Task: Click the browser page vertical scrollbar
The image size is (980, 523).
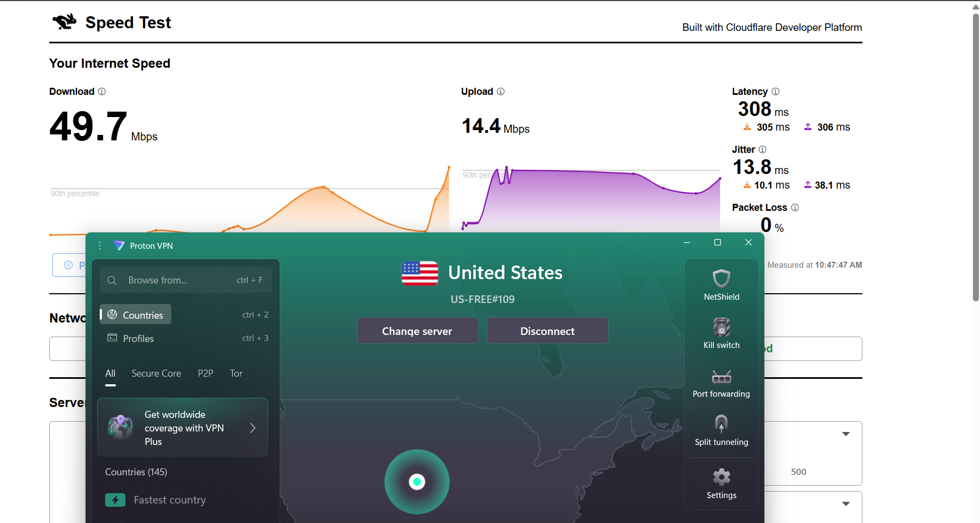Action: (x=976, y=157)
